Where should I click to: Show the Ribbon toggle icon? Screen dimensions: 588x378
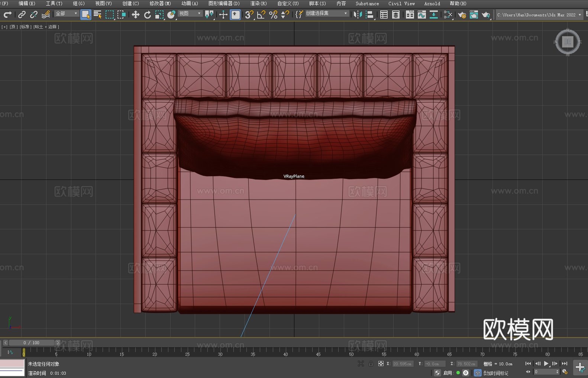pyautogui.click(x=410, y=14)
